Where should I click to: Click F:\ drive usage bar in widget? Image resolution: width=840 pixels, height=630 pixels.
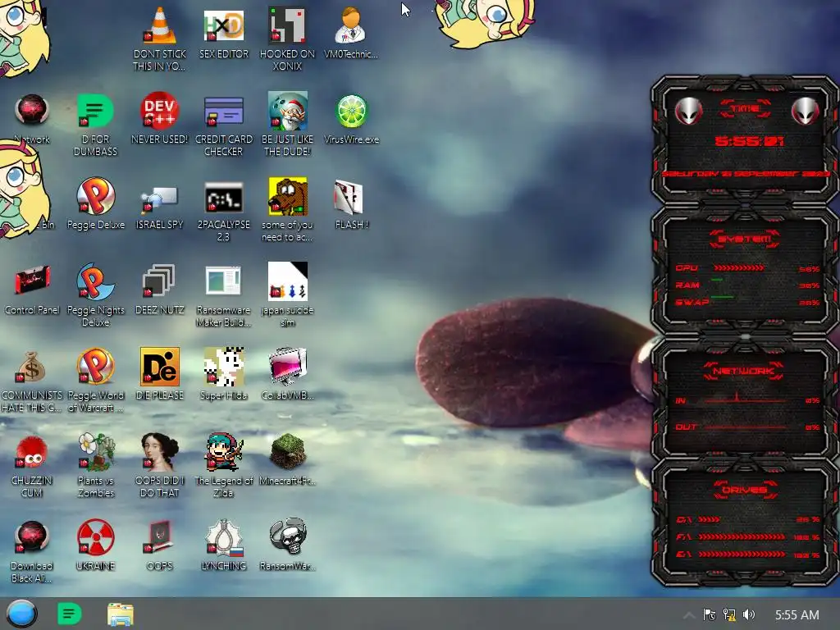[x=742, y=536]
